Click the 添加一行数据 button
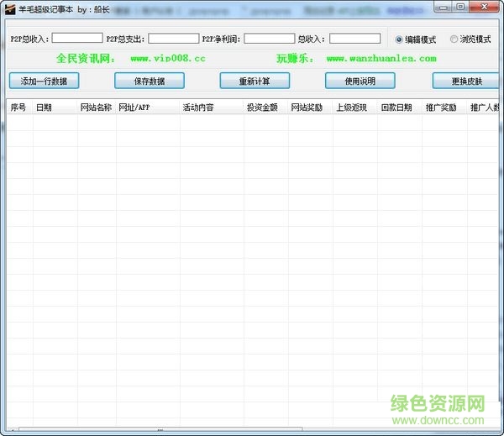This screenshot has height=436, width=504. tap(44, 81)
